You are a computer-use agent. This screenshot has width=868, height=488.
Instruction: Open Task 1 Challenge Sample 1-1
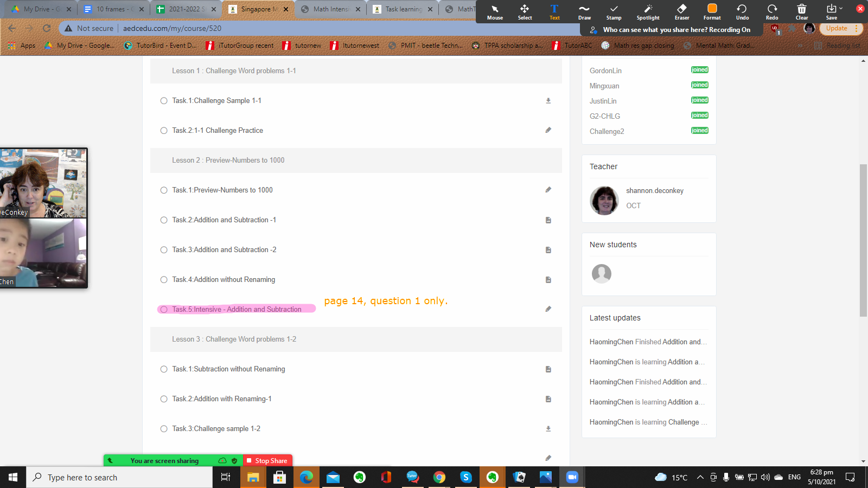[x=216, y=101]
